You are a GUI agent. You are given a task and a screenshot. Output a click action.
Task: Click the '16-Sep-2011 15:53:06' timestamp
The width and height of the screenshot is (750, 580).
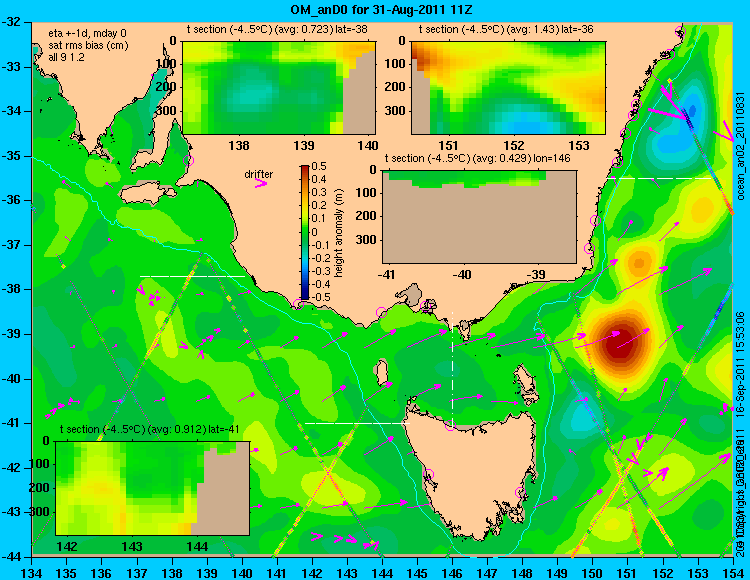coord(739,364)
